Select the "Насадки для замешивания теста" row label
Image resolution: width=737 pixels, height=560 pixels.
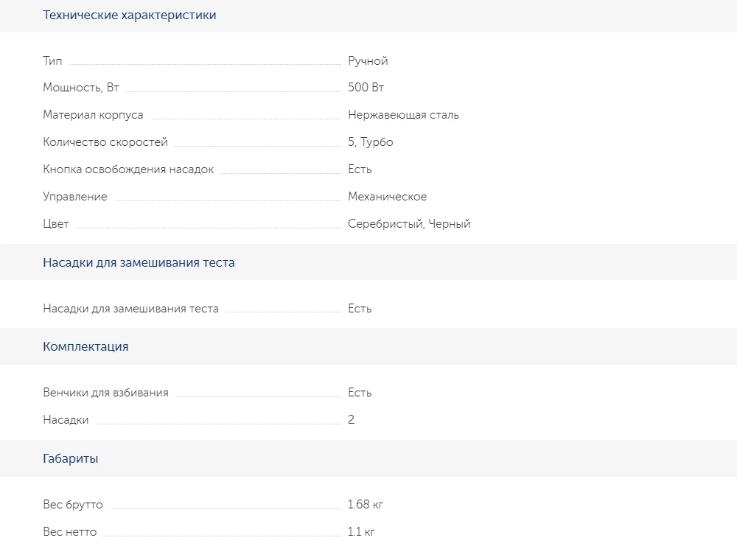click(x=130, y=309)
